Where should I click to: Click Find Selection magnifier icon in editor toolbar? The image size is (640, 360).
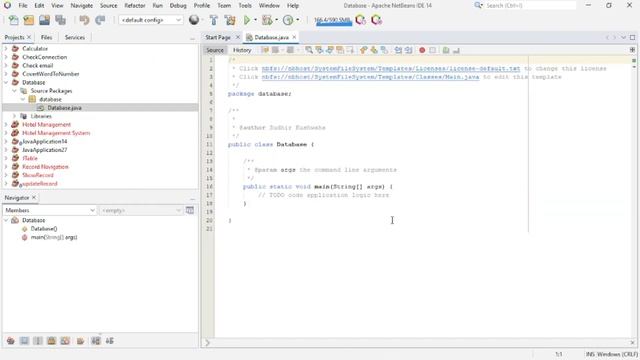pos(309,50)
